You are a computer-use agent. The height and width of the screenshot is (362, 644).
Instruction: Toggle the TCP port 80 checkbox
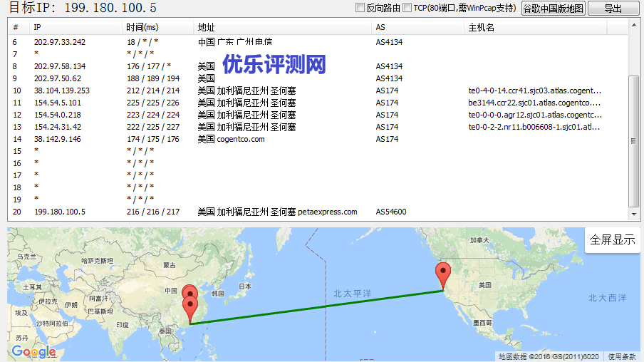(407, 8)
